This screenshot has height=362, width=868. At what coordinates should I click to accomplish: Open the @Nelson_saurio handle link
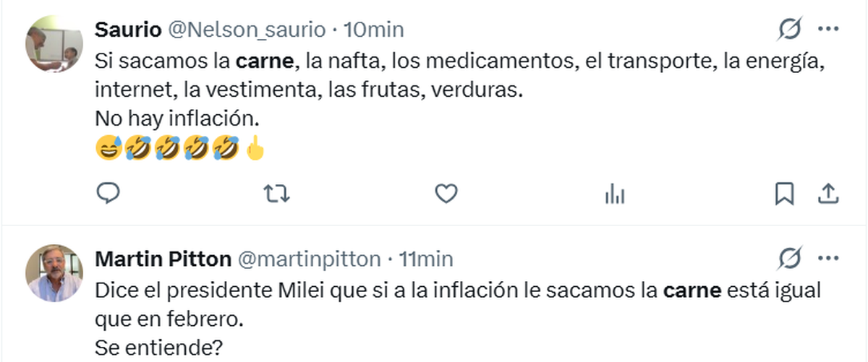247,30
